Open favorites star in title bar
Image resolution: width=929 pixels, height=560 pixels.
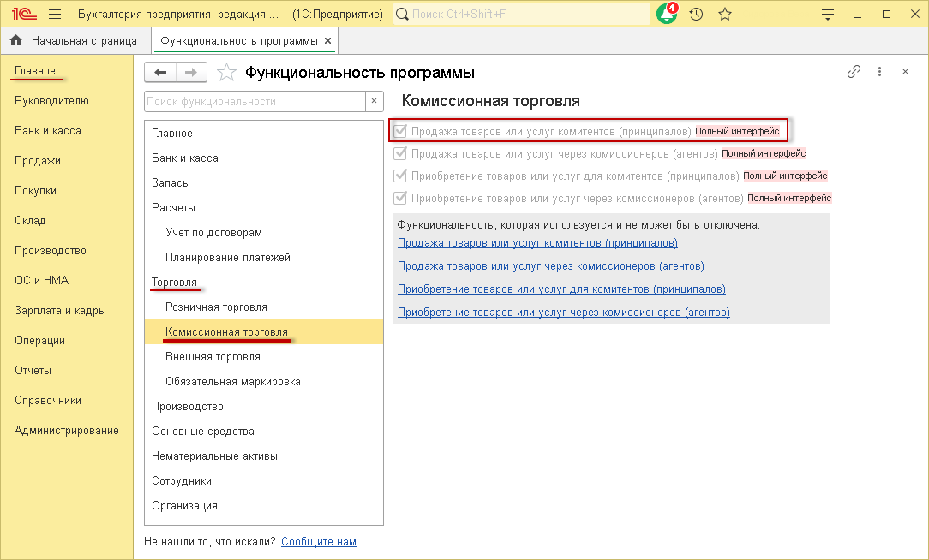coord(725,15)
